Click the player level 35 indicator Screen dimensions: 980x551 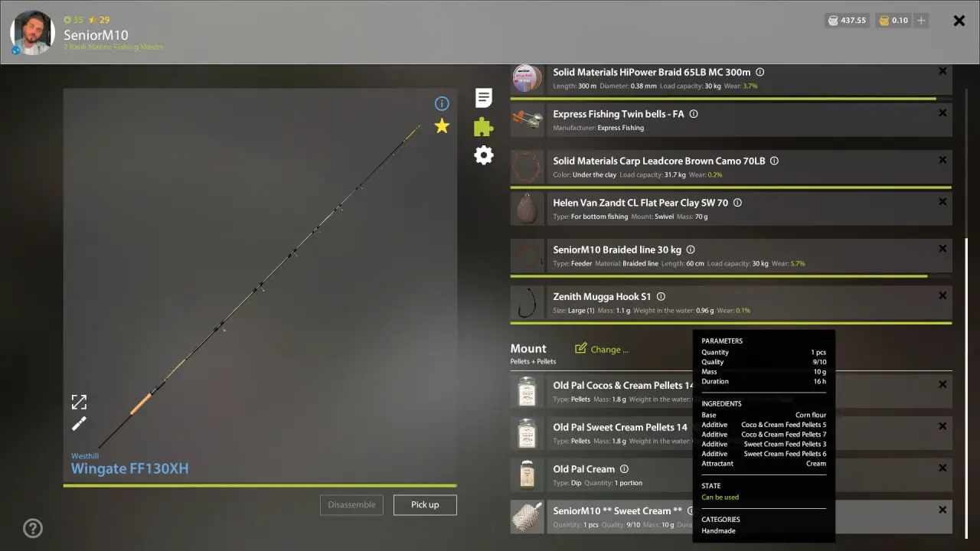point(73,20)
